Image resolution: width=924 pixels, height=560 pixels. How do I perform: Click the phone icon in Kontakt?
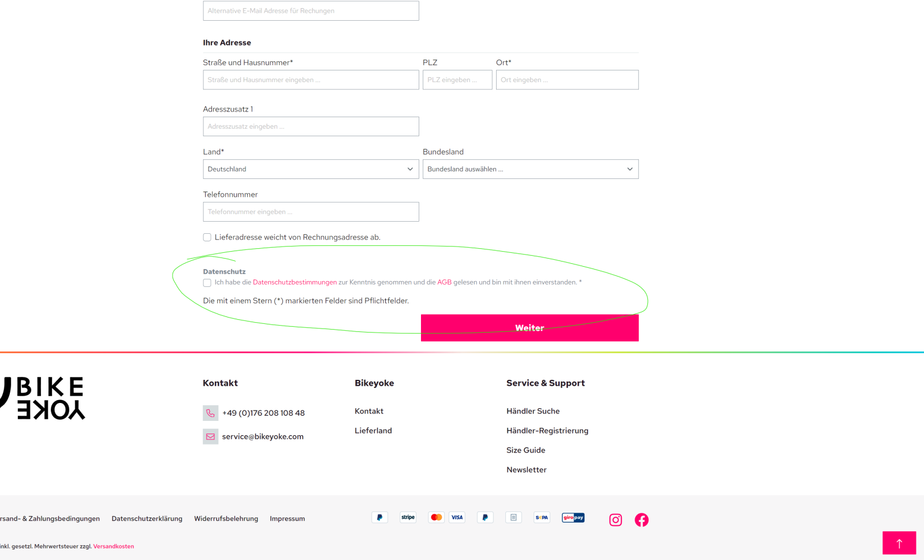[210, 413]
